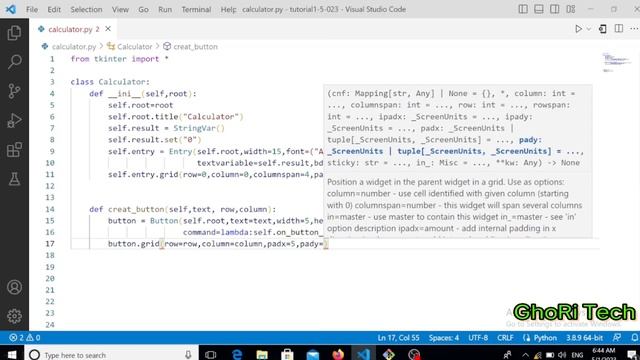Open Microsoft Store from the taskbar

tap(287, 354)
